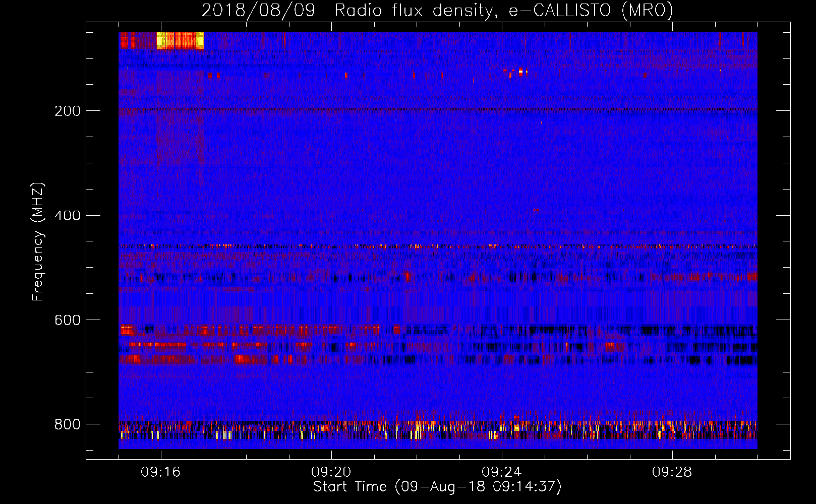Click the 'Frequency (MHZ)' axis label
816x504 pixels.
(37, 241)
